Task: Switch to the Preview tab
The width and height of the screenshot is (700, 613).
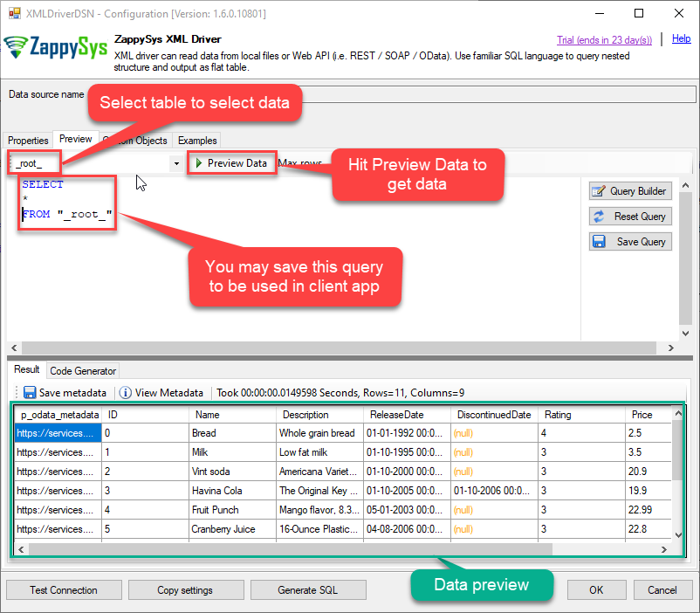Action: (x=75, y=139)
